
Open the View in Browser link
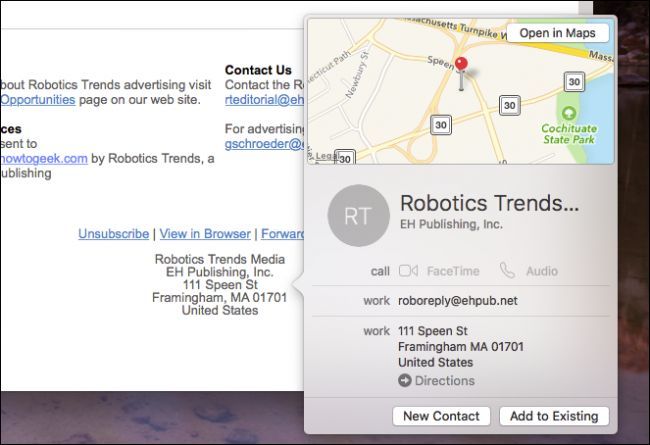205,234
